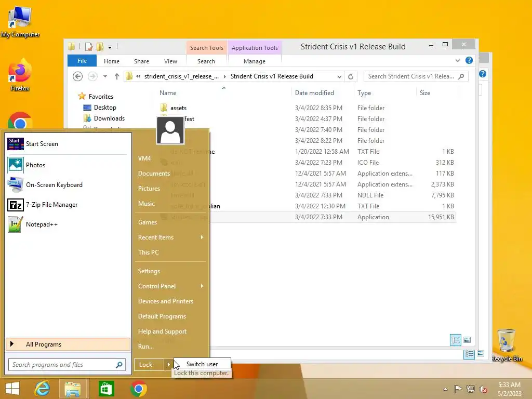Click Properties icon in quick access toolbar

tap(89, 47)
